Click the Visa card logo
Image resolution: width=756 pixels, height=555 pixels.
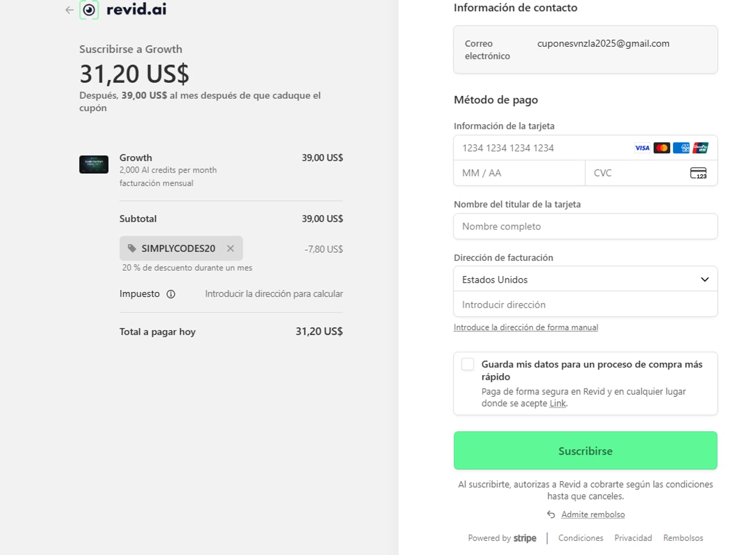tap(642, 148)
